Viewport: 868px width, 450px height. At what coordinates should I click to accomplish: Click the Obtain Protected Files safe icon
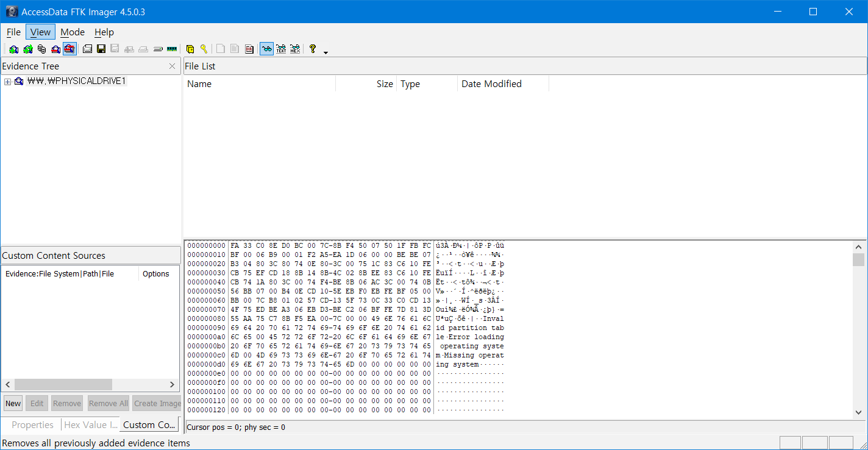(x=190, y=49)
